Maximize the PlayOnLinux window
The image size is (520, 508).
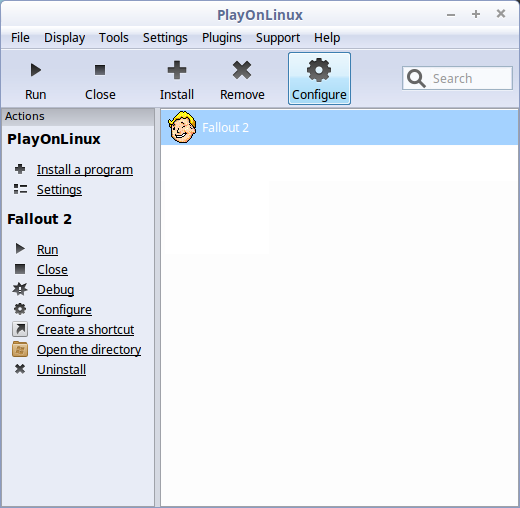tap(476, 14)
